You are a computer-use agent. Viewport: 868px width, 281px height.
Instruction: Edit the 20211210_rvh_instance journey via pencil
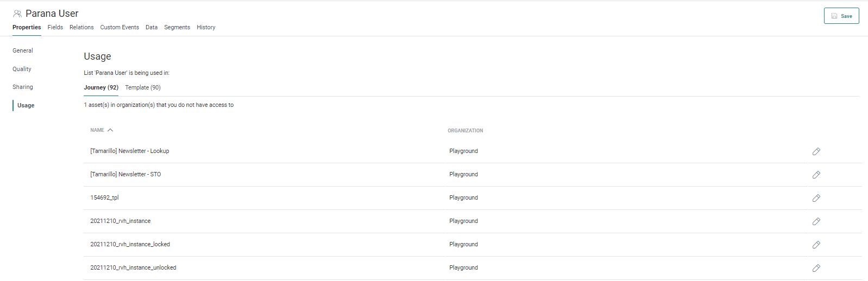[x=816, y=221]
